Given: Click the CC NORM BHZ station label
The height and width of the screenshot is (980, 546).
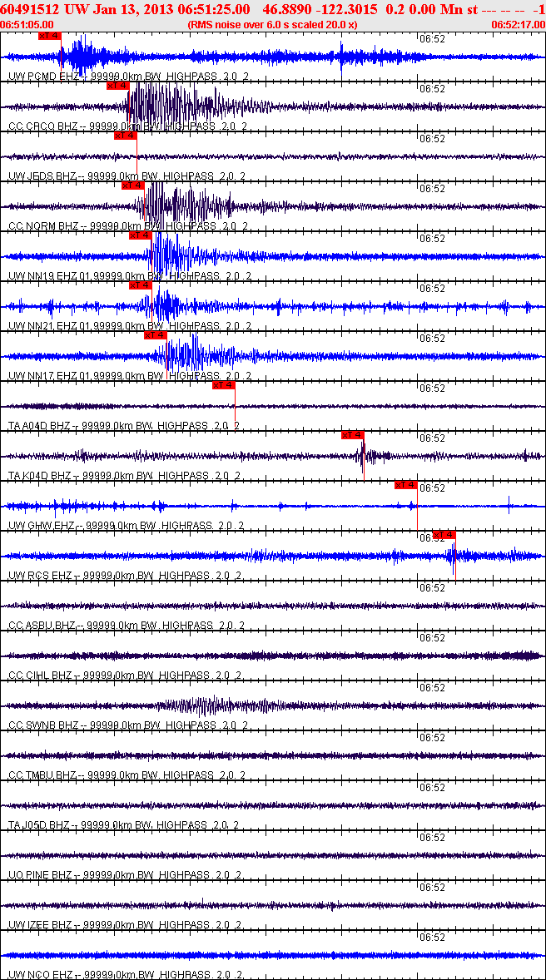Looking at the screenshot, I should 127,225.
